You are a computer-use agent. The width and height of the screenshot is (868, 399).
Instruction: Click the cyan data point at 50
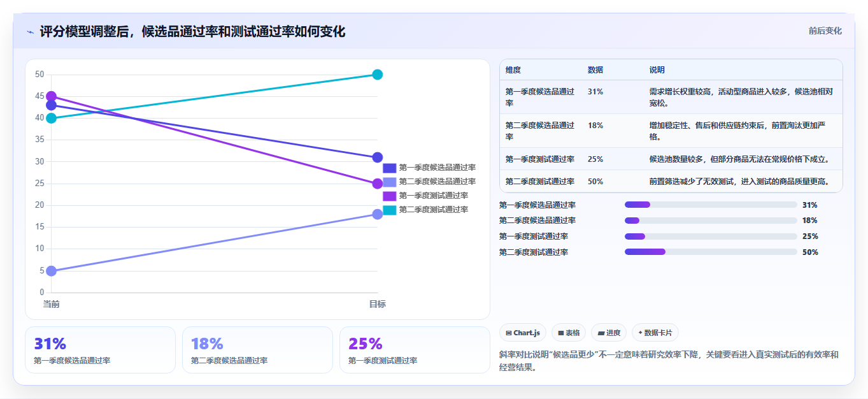point(377,75)
